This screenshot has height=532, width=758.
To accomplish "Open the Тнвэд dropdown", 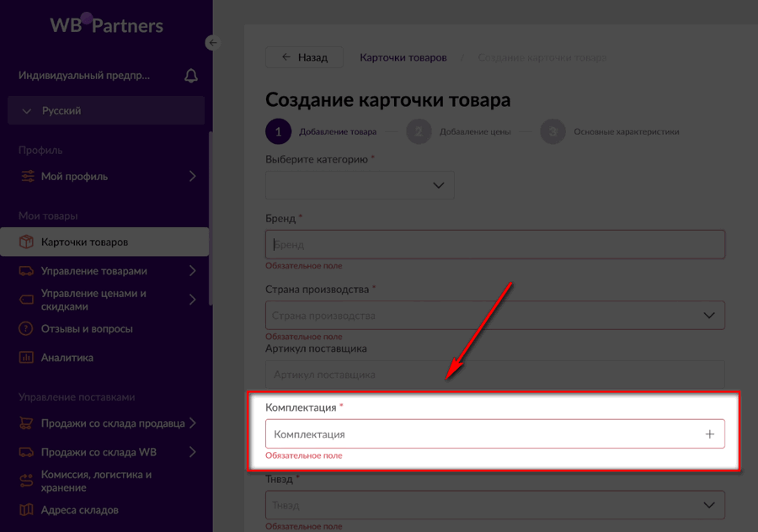I will pos(494,506).
